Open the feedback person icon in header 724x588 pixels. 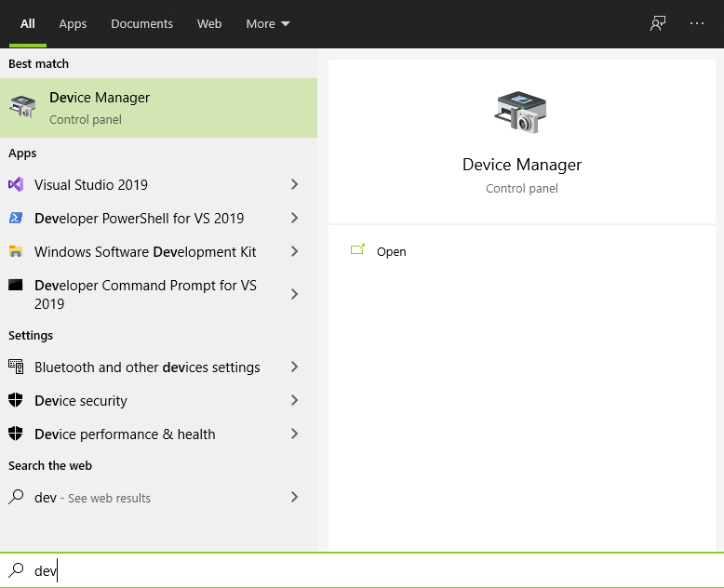click(x=658, y=23)
